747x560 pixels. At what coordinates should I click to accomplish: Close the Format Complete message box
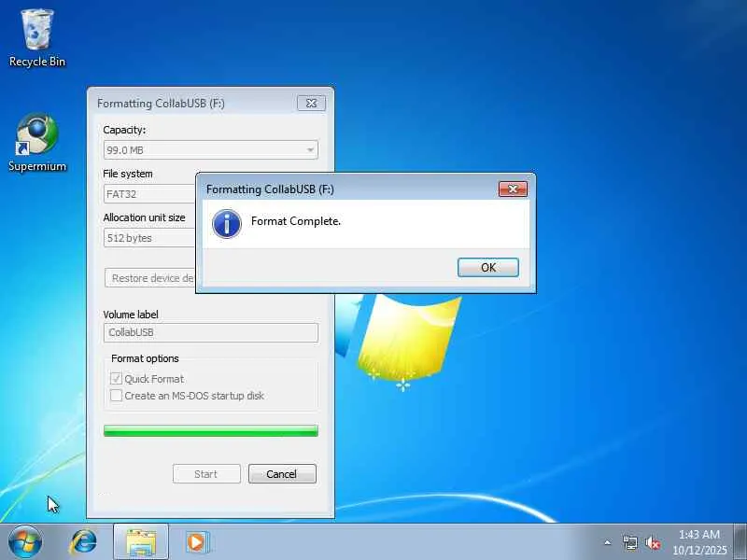click(x=513, y=189)
